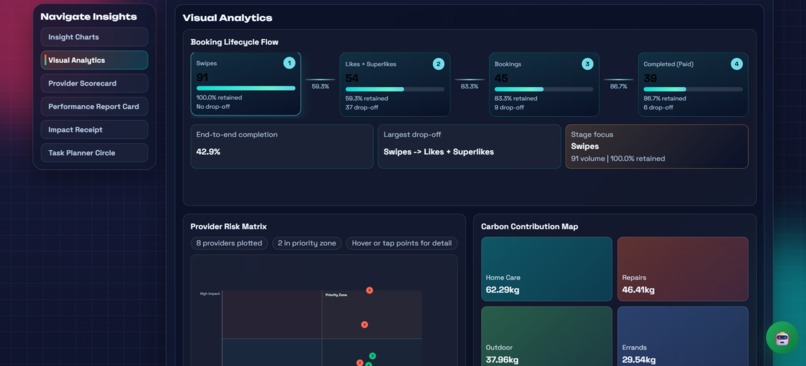Click the Priority Zone label in matrix

[x=336, y=295]
